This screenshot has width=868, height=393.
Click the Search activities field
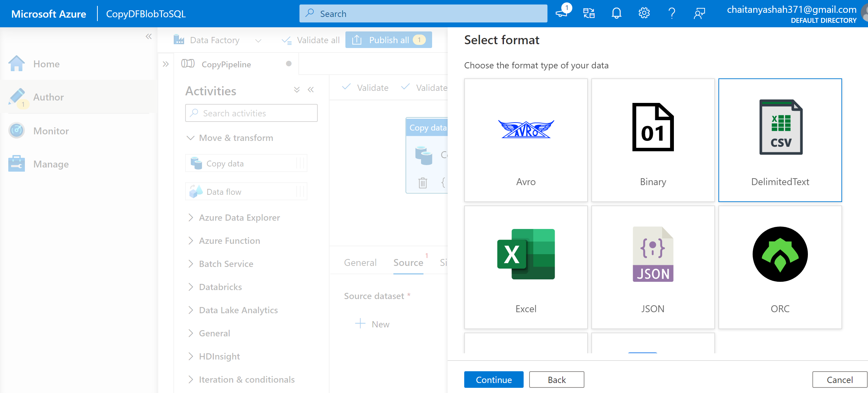click(251, 113)
